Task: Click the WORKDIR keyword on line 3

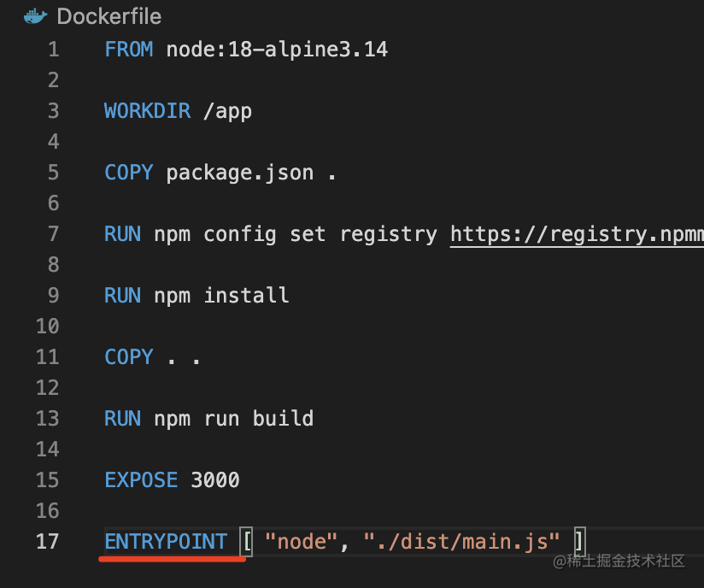Action: coord(147,110)
